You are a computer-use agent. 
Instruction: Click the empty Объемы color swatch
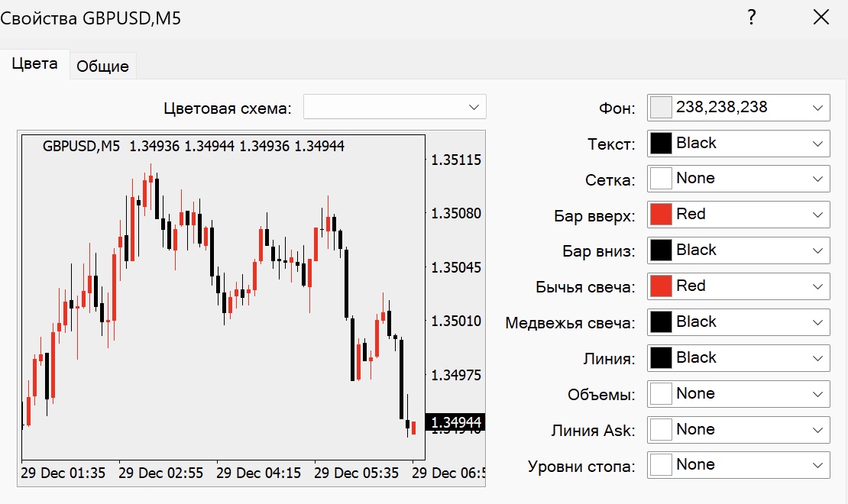tap(661, 394)
